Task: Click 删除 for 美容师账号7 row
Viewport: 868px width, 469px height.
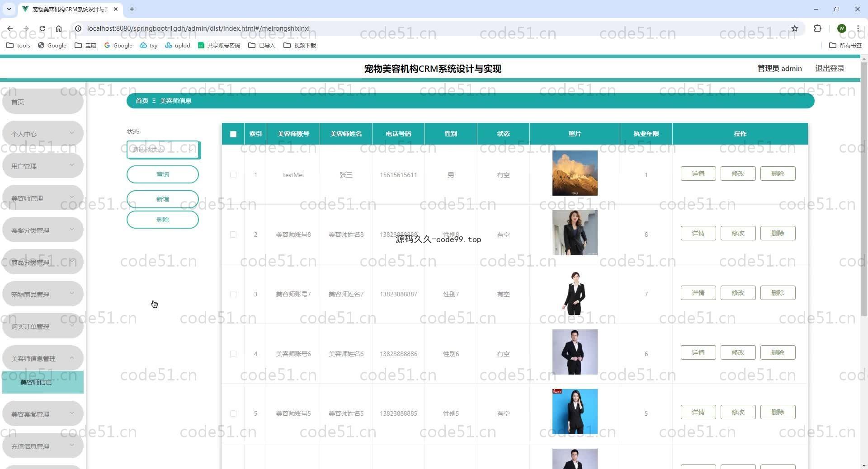Action: click(778, 293)
